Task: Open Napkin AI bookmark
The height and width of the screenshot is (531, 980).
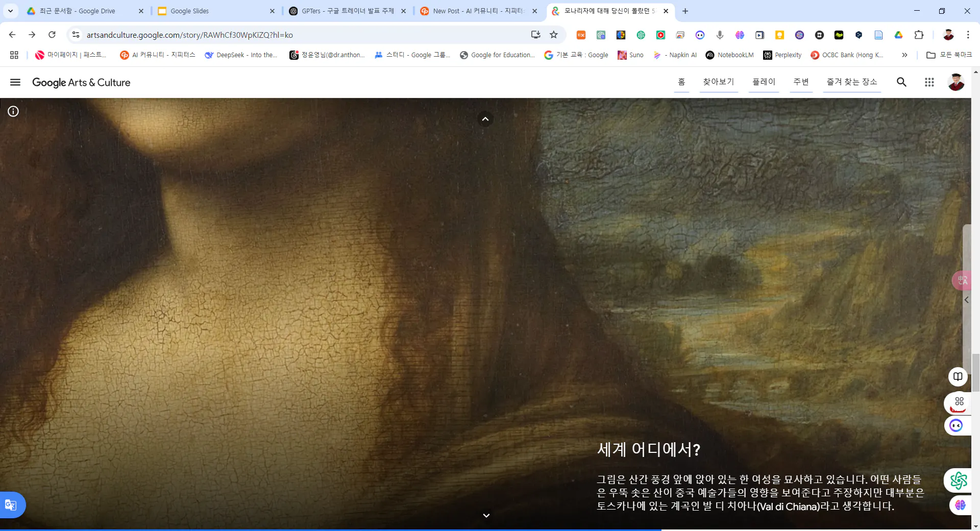Action: pyautogui.click(x=675, y=55)
